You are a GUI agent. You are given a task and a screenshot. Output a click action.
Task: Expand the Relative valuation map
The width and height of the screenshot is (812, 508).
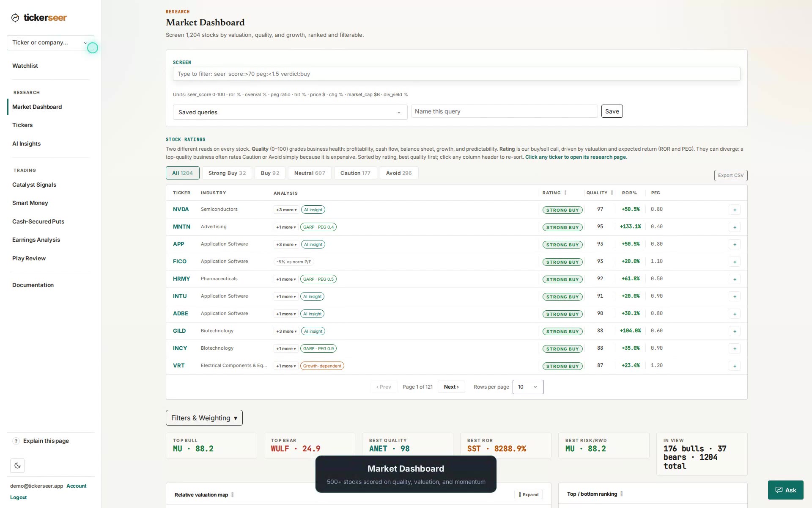point(529,494)
